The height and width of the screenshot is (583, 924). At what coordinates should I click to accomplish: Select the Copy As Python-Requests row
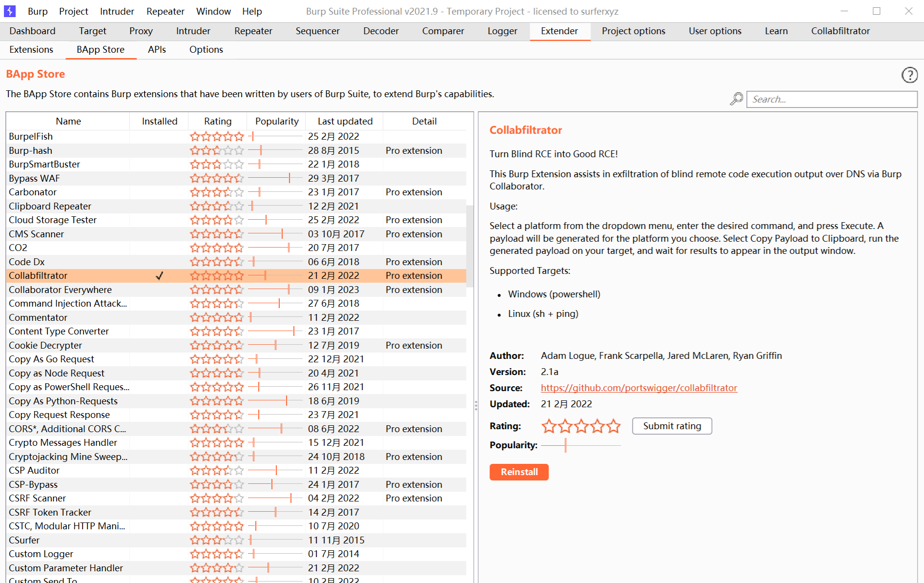[x=236, y=401]
